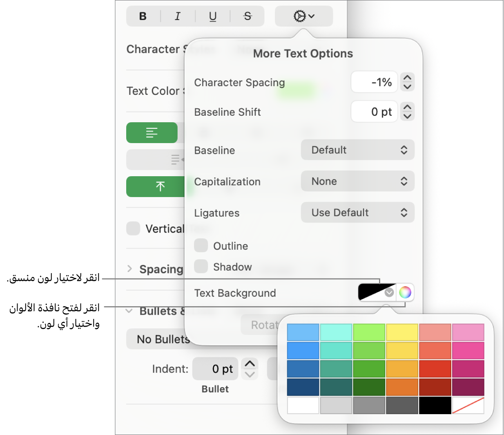Choose the dark gray swatch in bottom row
The image size is (504, 435).
402,405
